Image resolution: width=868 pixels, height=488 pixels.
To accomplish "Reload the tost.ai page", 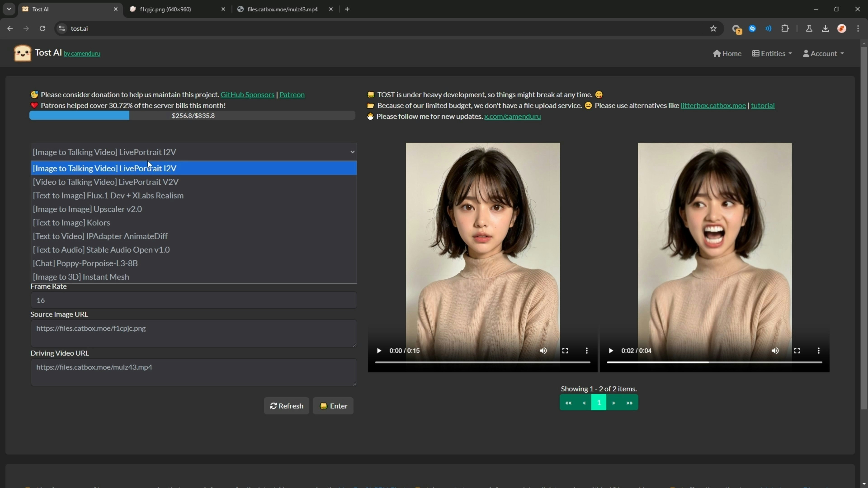I will (x=42, y=29).
